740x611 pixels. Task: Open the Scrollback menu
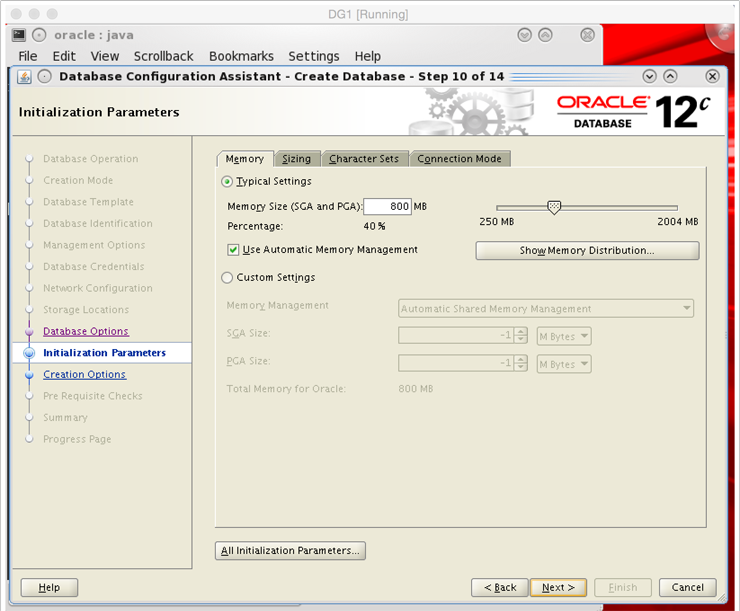click(x=163, y=56)
